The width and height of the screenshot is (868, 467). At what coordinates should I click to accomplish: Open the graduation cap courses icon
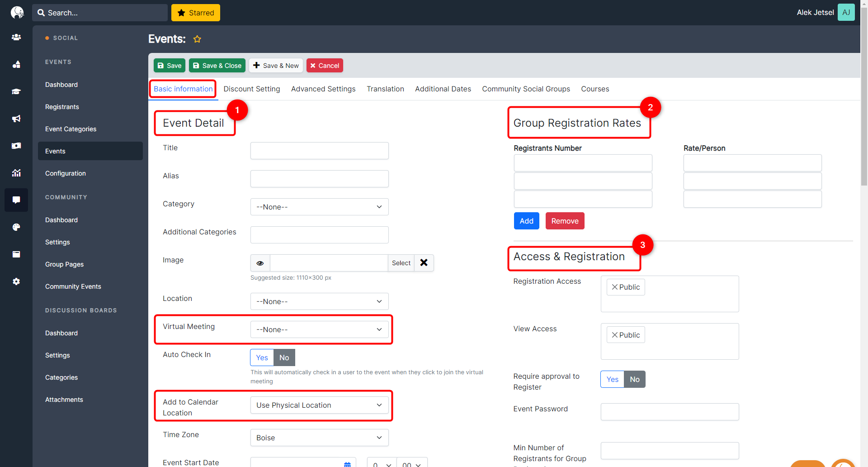point(16,91)
